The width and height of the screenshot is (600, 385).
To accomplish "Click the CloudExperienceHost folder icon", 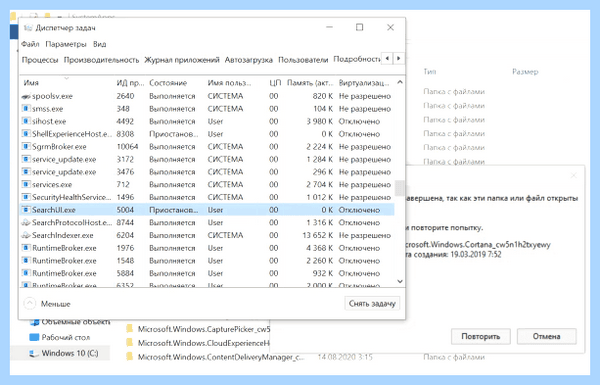I will point(130,343).
